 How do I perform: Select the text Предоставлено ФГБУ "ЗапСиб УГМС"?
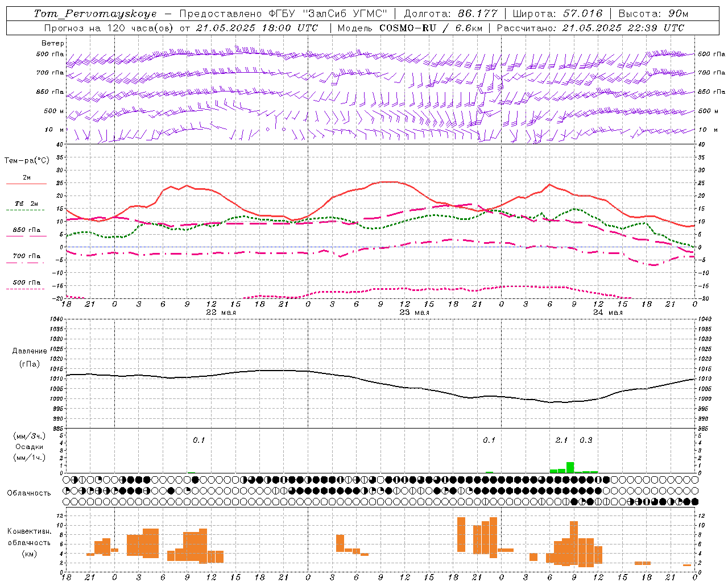point(283,14)
